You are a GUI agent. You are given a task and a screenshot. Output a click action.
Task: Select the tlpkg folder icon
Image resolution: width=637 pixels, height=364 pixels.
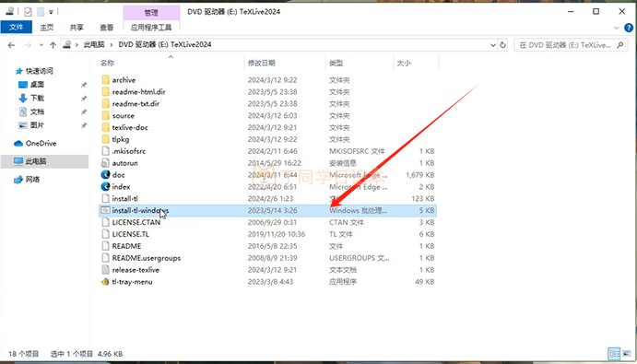pos(106,139)
